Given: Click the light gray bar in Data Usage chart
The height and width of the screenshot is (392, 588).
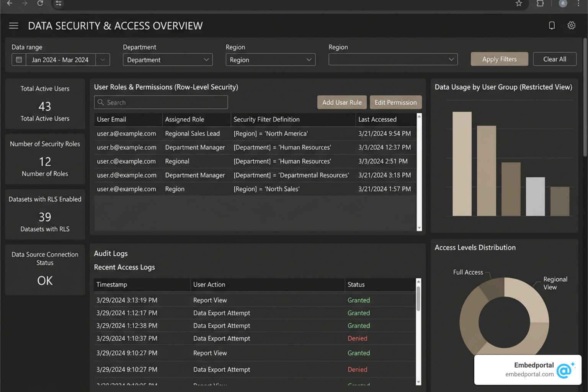Looking at the screenshot, I should 535,196.
